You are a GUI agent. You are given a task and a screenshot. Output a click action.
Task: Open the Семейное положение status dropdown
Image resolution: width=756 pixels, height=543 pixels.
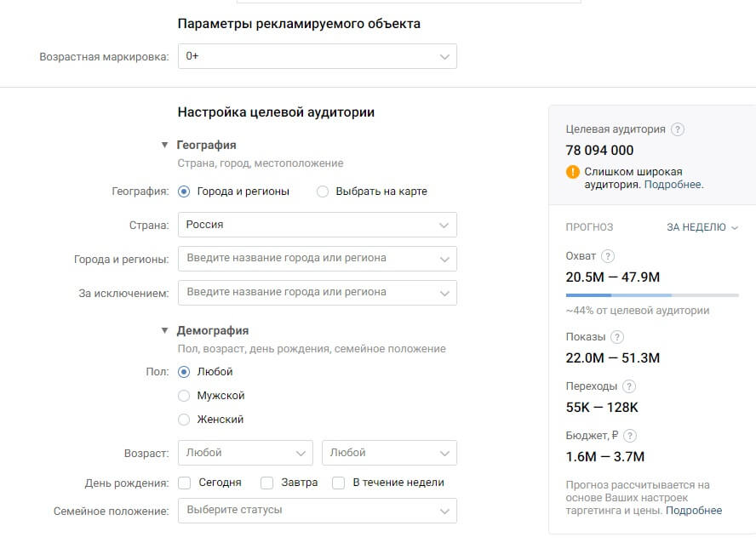(318, 511)
